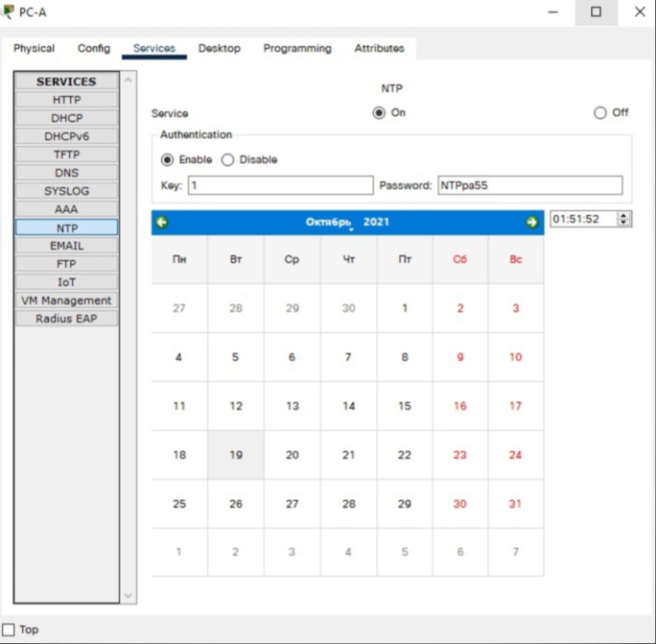The width and height of the screenshot is (656, 644).
Task: Open the HTTP service
Action: 66,100
